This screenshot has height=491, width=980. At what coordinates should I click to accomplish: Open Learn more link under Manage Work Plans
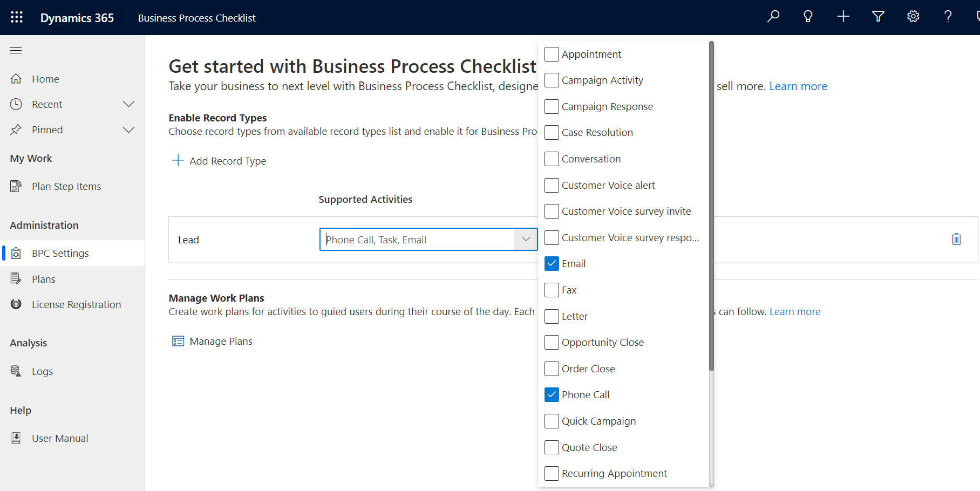795,311
